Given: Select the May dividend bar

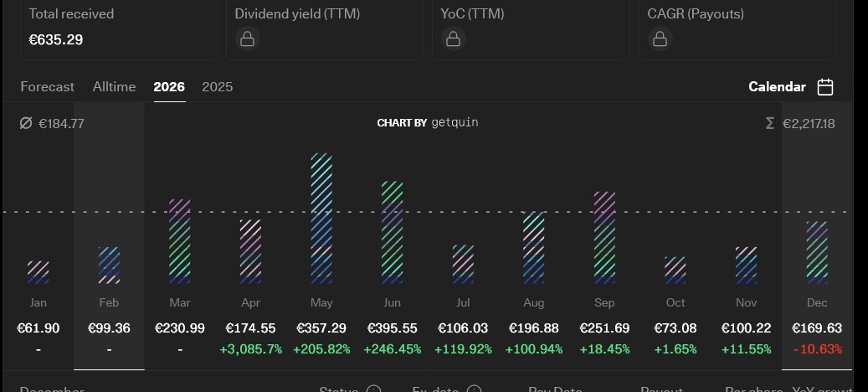Looking at the screenshot, I should click(x=321, y=218).
